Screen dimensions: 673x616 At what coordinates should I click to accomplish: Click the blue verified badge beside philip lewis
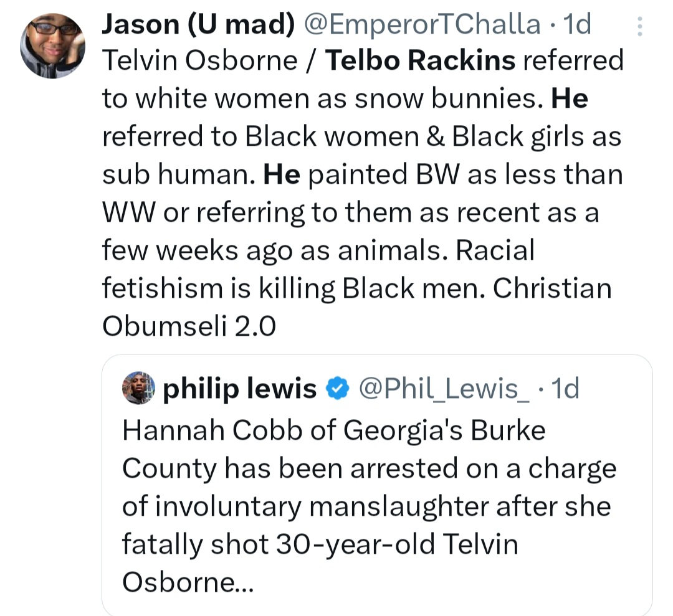(x=337, y=389)
